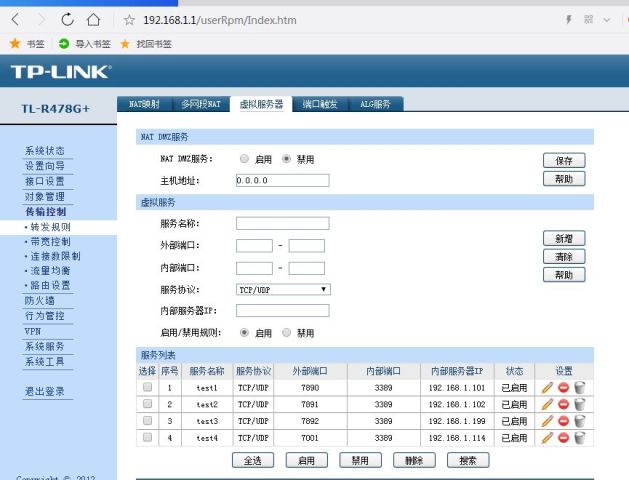The height and width of the screenshot is (480, 629).
Task: Click the 内部服务器IP input field
Action: (x=282, y=310)
